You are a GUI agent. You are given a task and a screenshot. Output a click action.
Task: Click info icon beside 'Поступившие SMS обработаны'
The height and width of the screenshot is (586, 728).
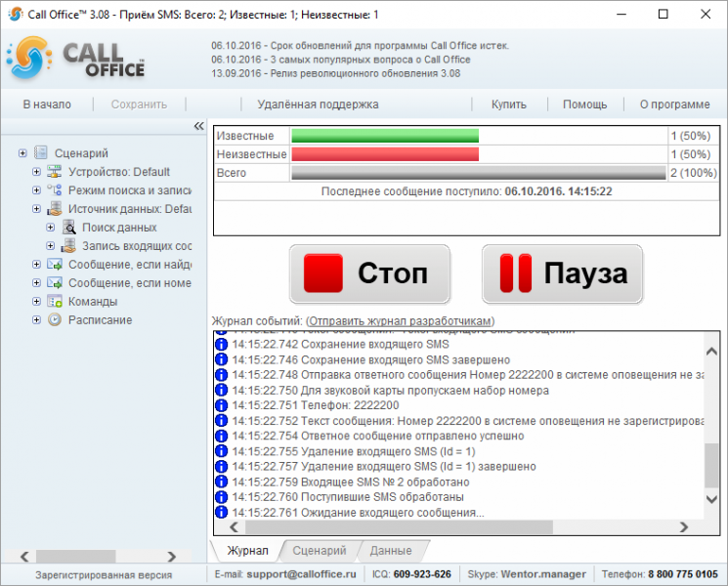click(x=222, y=497)
